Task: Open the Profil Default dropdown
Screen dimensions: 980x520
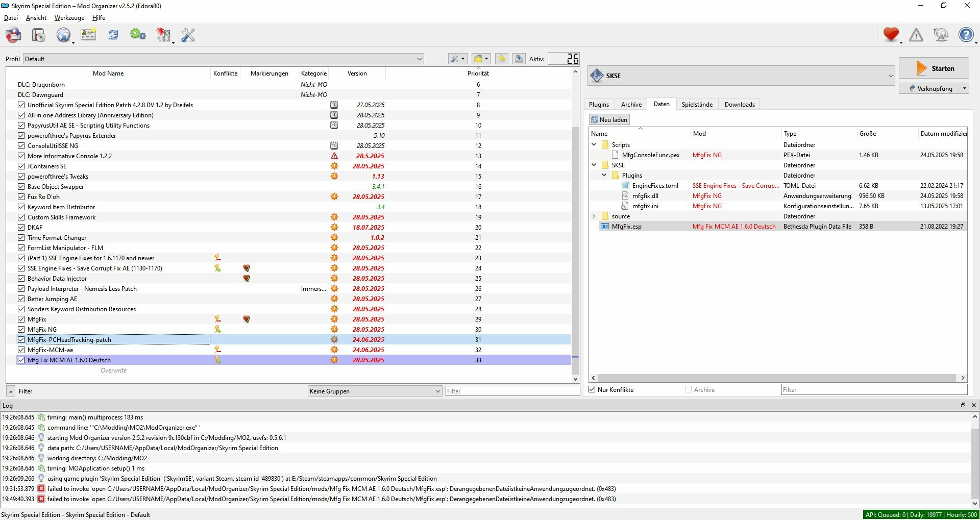Action: pyautogui.click(x=224, y=59)
